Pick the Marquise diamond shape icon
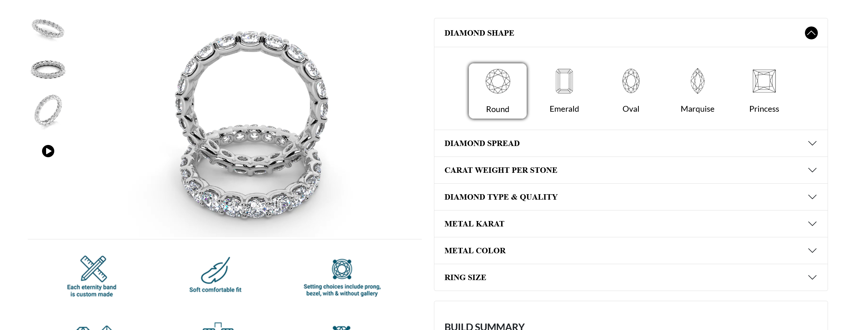 pyautogui.click(x=697, y=81)
